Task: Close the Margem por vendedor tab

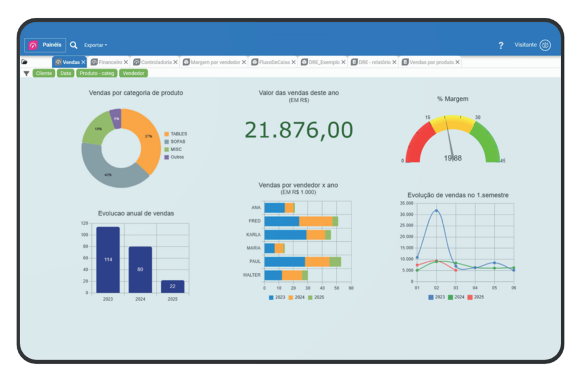Action: pyautogui.click(x=243, y=62)
